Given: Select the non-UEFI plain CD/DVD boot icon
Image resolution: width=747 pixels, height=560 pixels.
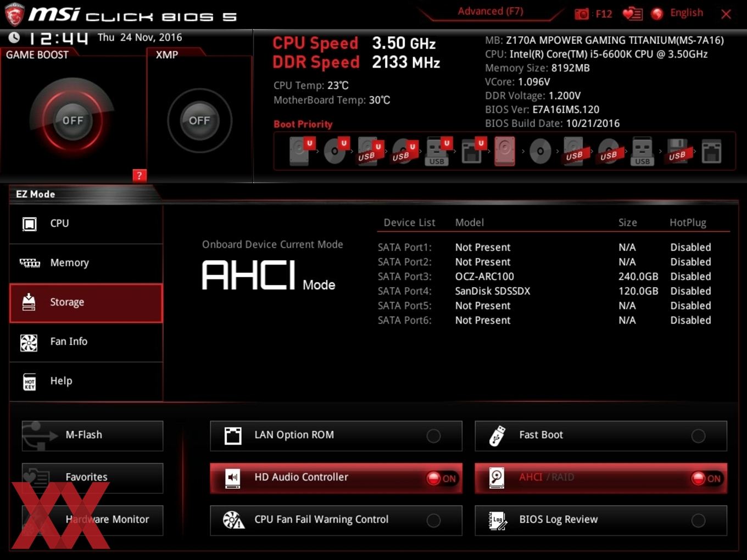Looking at the screenshot, I should pos(540,151).
